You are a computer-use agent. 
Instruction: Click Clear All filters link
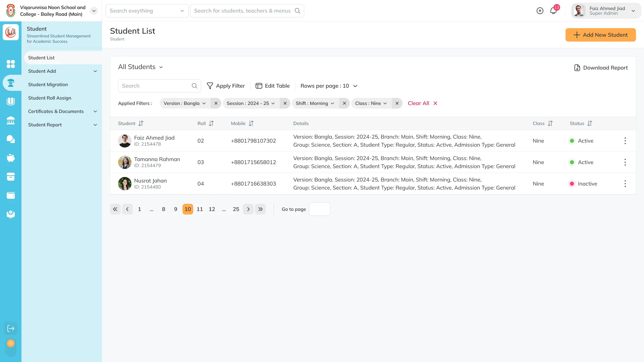point(422,103)
